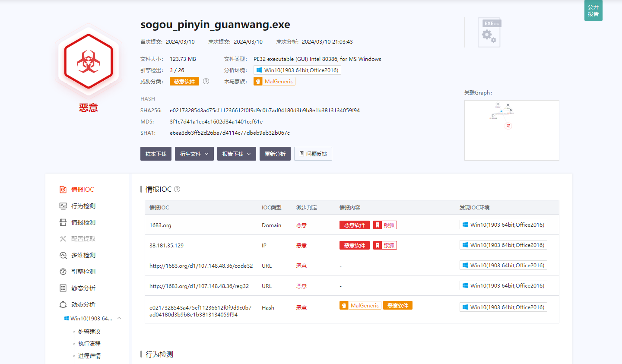Click the 静态分析 sidebar icon
Viewport: 622px width, 364px height.
click(x=63, y=288)
